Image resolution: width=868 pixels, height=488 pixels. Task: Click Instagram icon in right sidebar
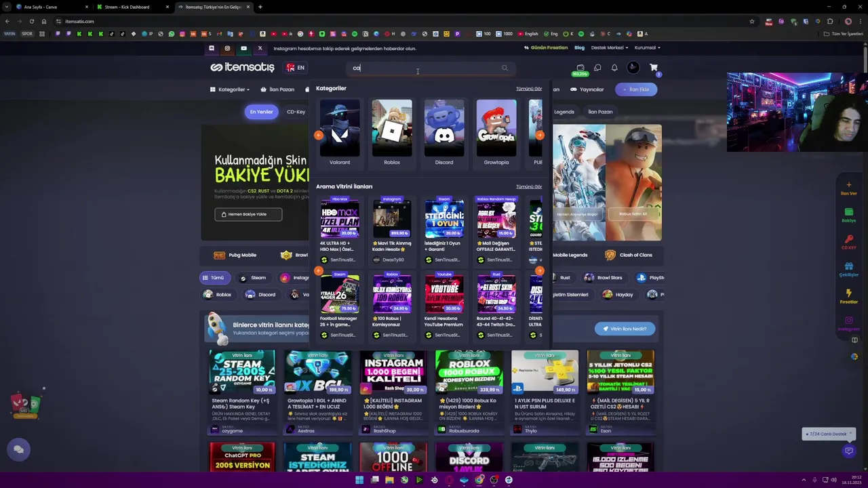[848, 321]
